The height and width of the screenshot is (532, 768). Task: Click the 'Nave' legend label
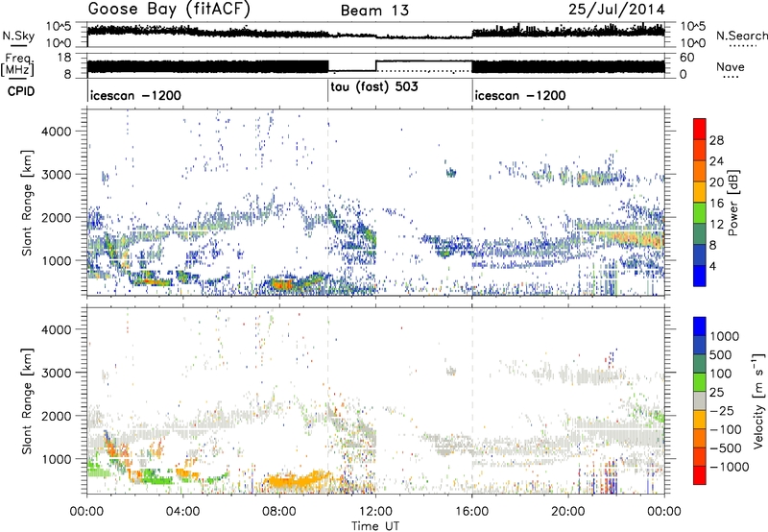point(731,66)
